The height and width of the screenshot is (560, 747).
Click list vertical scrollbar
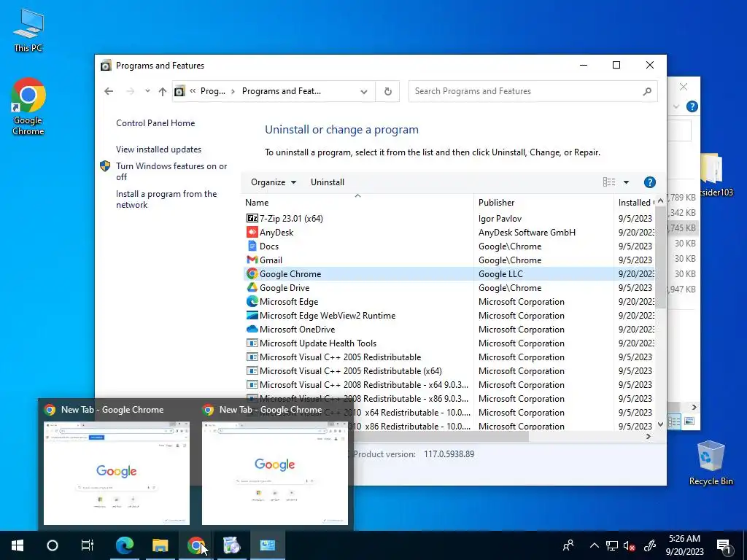pyautogui.click(x=660, y=257)
